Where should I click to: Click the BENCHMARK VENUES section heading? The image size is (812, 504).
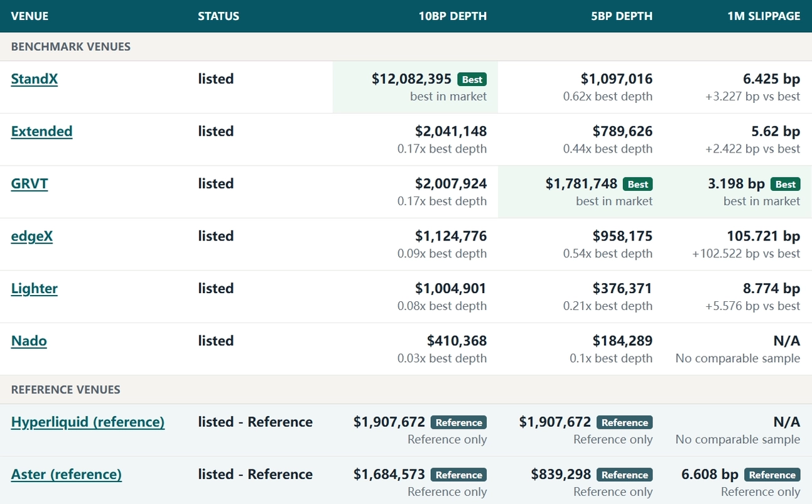click(x=71, y=46)
